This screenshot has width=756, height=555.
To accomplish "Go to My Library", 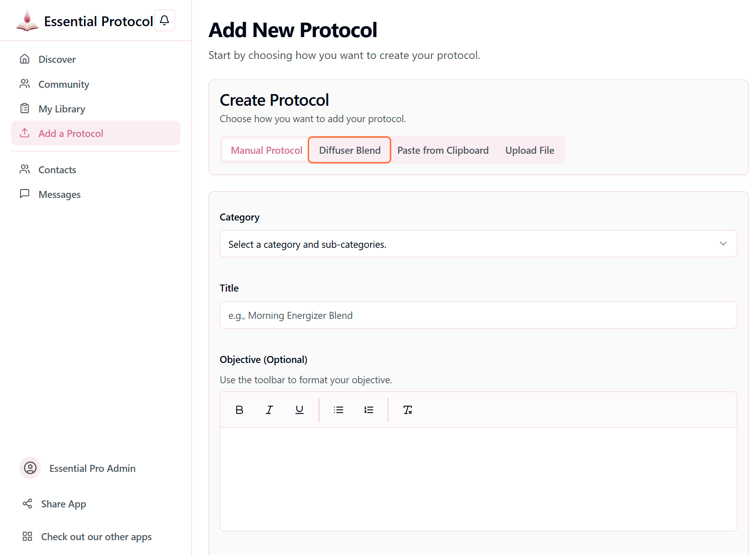I will click(62, 109).
